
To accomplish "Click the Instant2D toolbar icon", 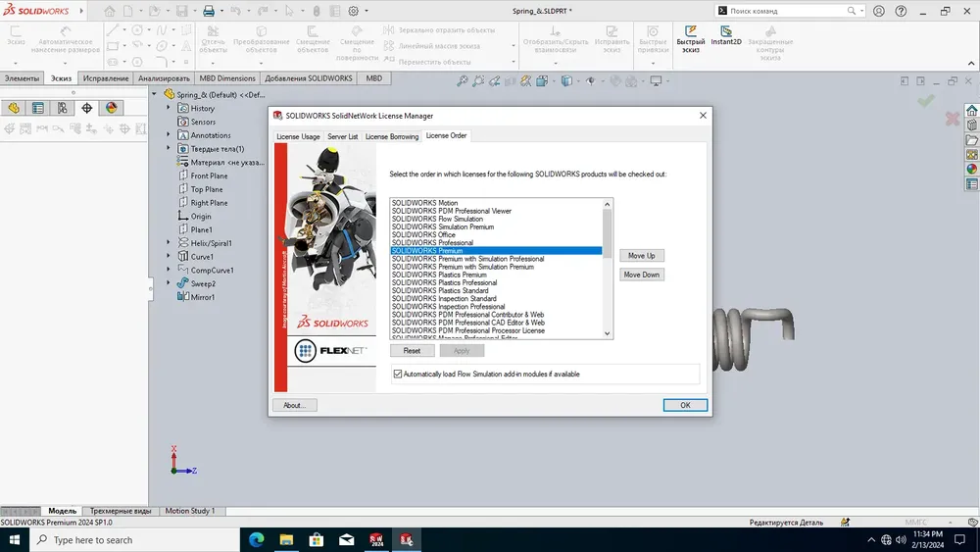I will click(x=725, y=35).
